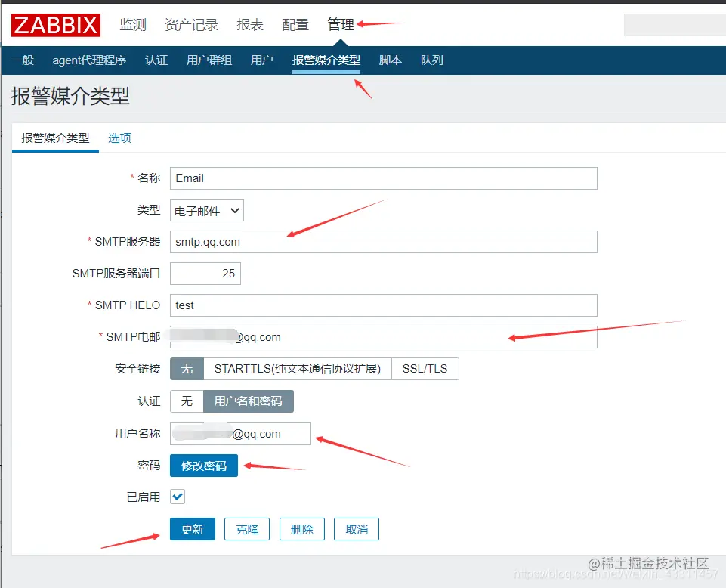
Task: Go to 队列 submenu item
Action: (x=432, y=60)
